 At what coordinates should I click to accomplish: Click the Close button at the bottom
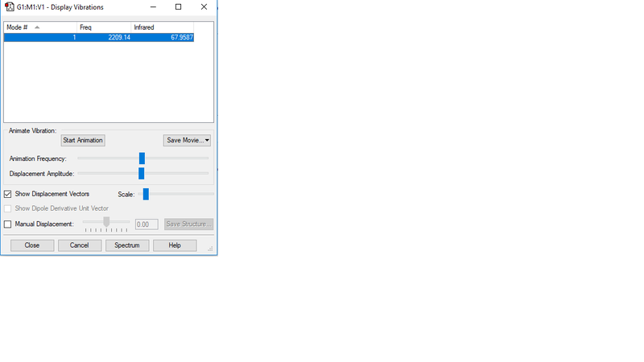(32, 245)
